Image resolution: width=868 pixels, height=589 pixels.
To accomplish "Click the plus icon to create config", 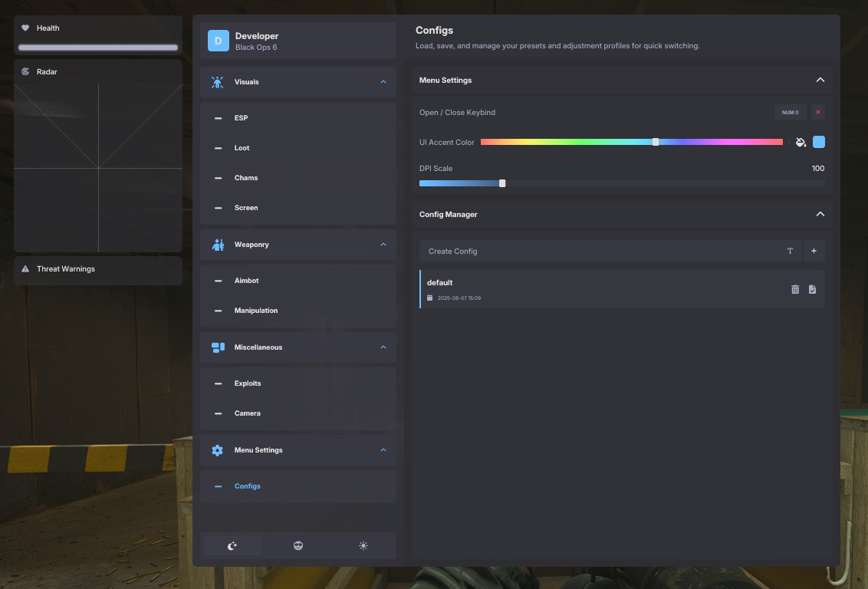I will (814, 251).
